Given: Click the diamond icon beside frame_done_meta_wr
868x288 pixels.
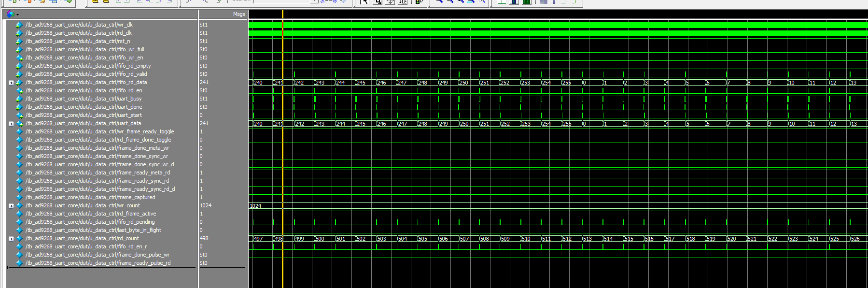Looking at the screenshot, I should click(19, 148).
